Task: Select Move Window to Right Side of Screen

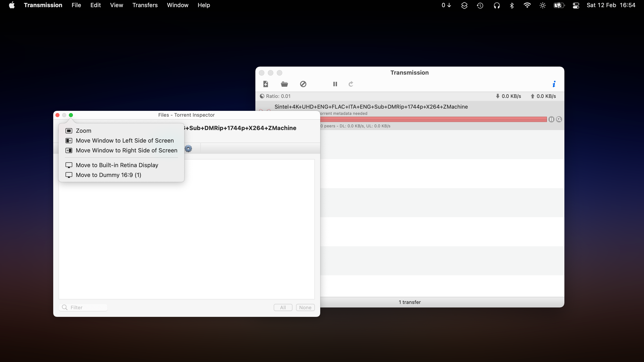Action: pos(121,150)
